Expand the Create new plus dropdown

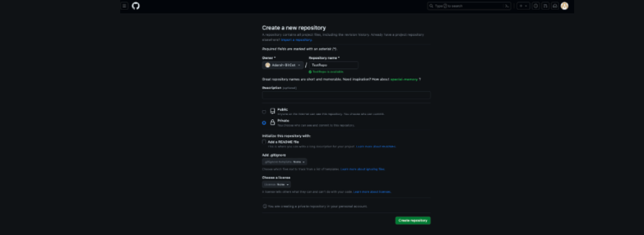(x=523, y=6)
